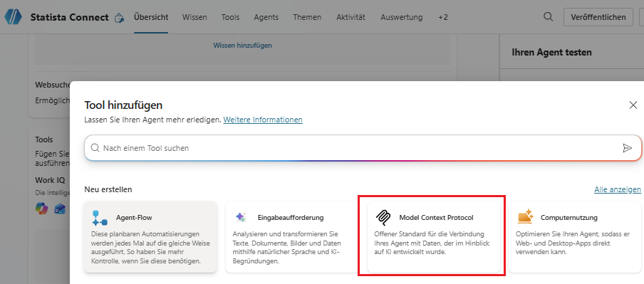The height and width of the screenshot is (284, 644).
Task: Click the Neu erstellen section label
Action: [x=108, y=189]
